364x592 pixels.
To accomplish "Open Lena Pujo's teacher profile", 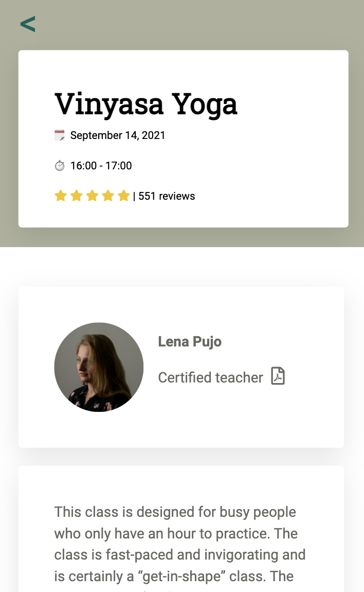I will (190, 341).
